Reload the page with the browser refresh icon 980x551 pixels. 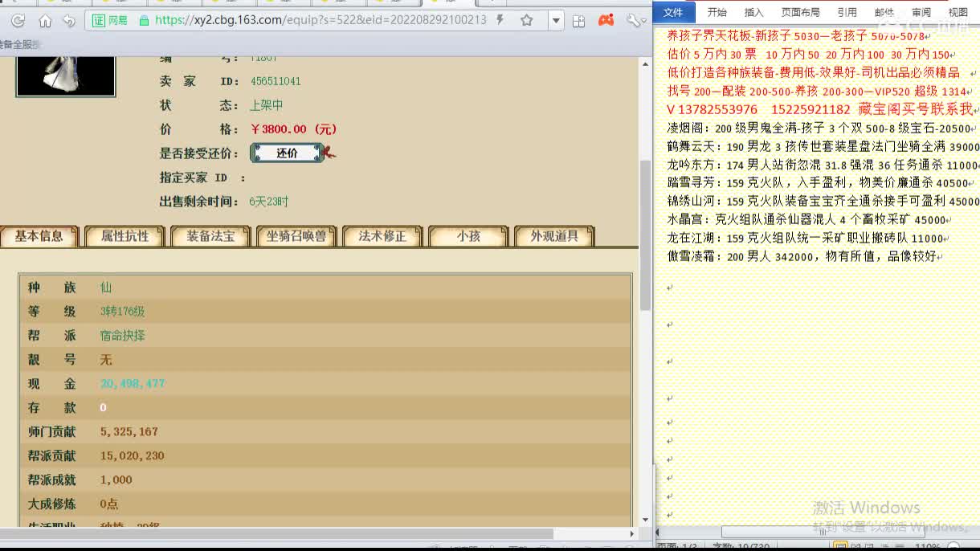tap(18, 21)
